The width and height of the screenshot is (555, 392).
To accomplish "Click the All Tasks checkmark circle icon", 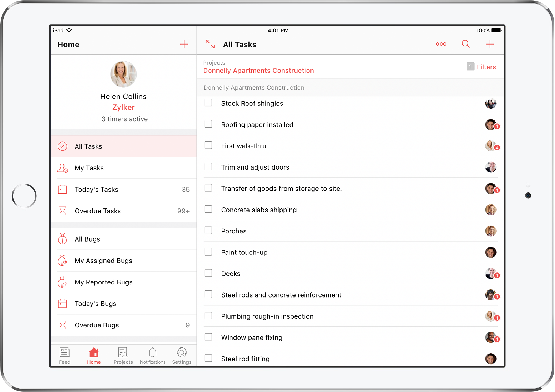I will (x=62, y=146).
